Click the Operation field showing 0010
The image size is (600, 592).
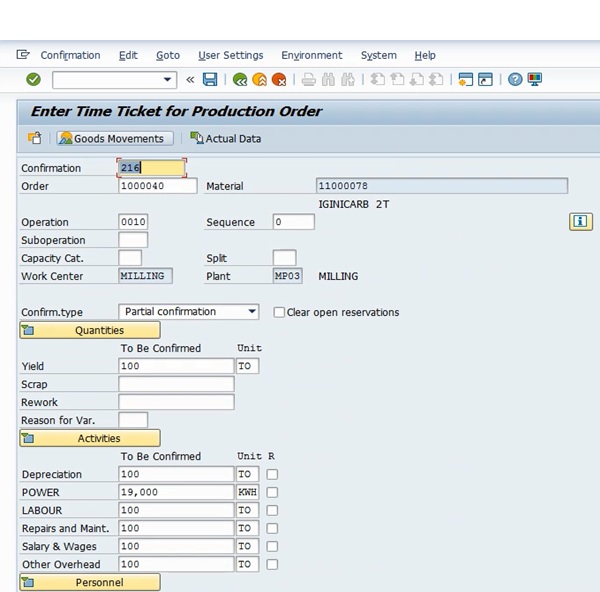[x=133, y=222]
